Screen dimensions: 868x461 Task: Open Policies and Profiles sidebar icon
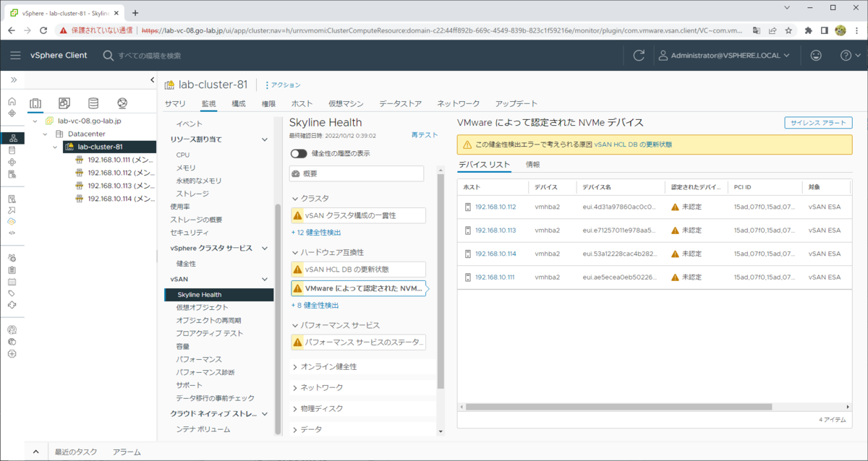pyautogui.click(x=12, y=198)
